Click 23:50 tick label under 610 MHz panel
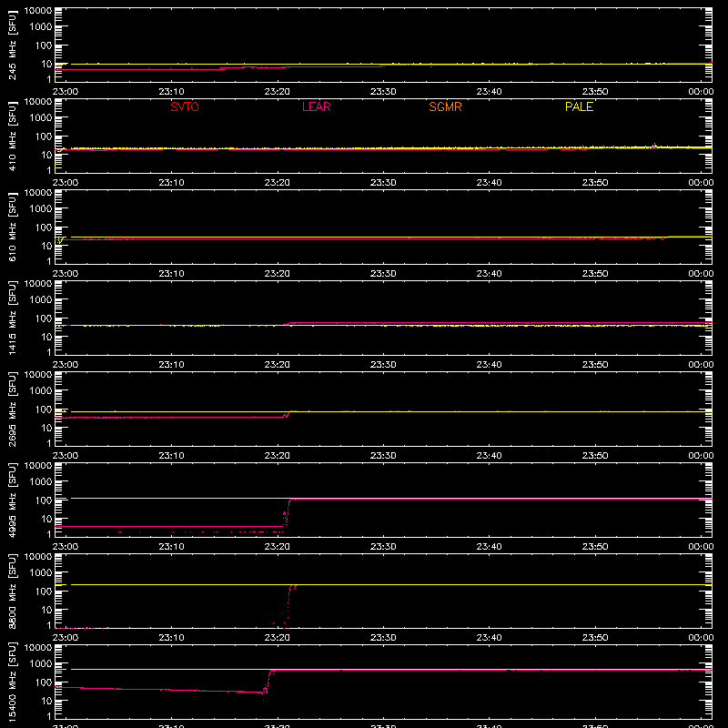 coord(595,274)
